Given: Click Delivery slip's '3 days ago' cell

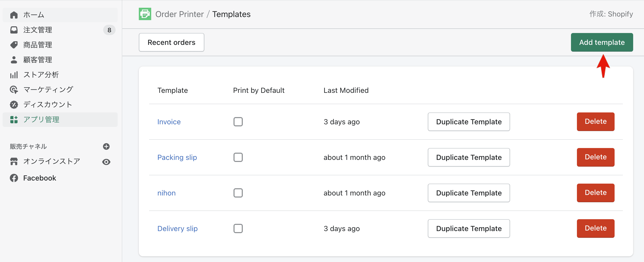Looking at the screenshot, I should [x=342, y=228].
